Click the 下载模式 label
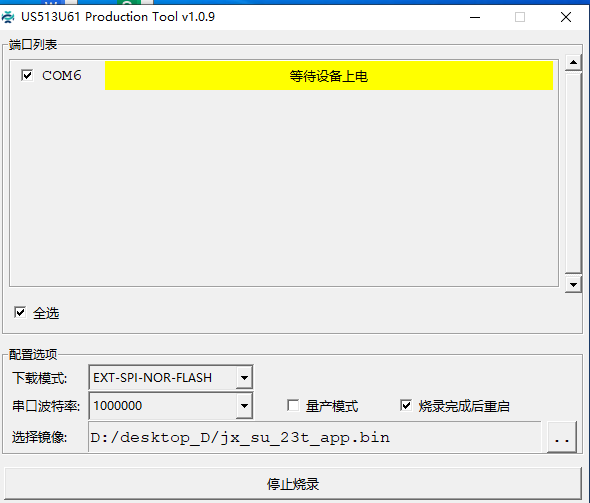This screenshot has height=503, width=590. point(40,378)
